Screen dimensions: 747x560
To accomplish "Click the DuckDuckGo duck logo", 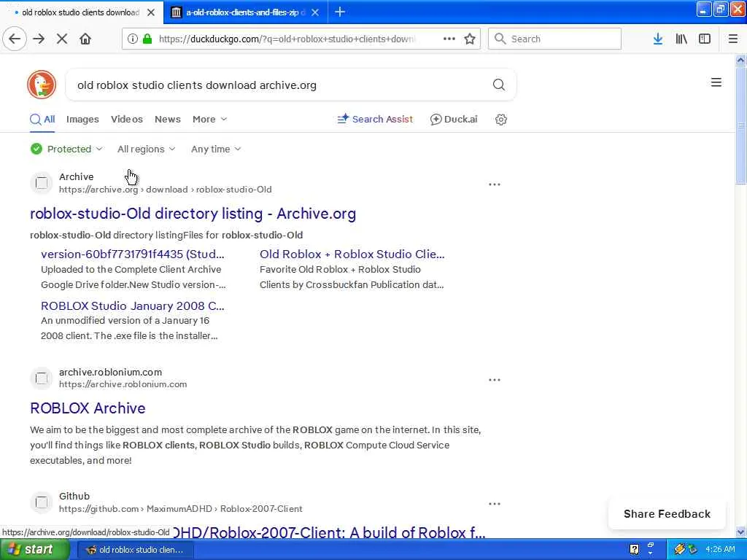I will click(42, 85).
